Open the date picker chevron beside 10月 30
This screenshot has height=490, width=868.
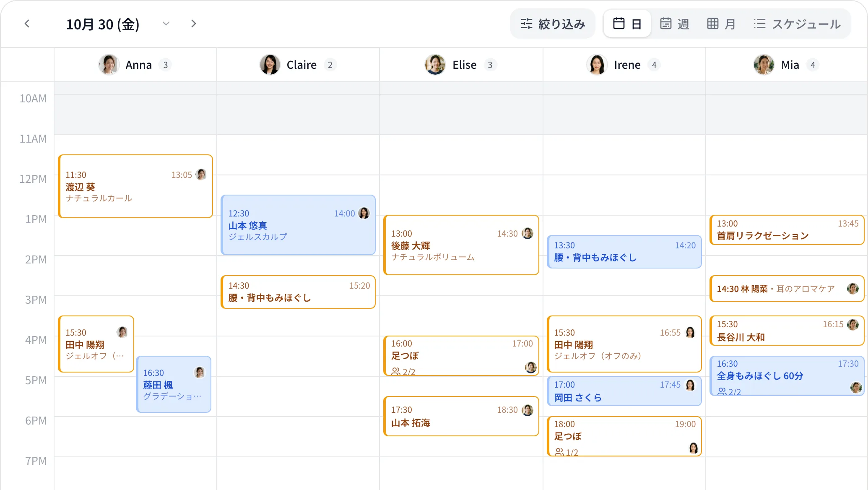click(166, 24)
